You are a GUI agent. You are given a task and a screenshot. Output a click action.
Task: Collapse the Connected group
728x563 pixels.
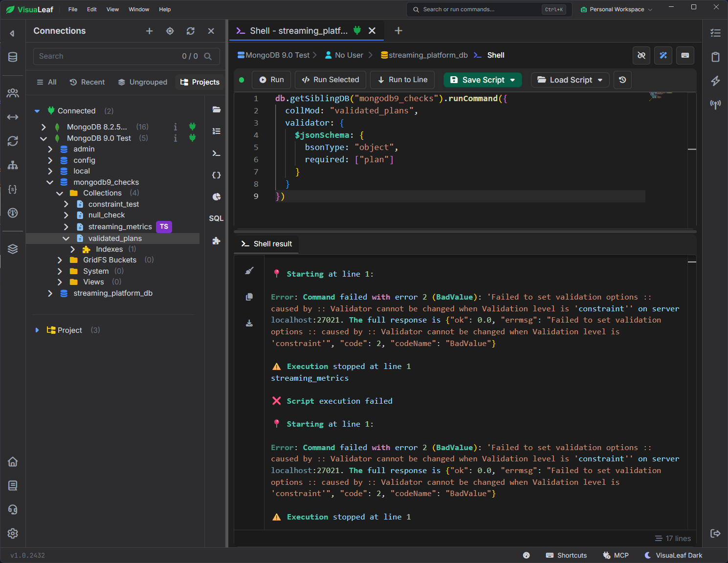click(37, 111)
